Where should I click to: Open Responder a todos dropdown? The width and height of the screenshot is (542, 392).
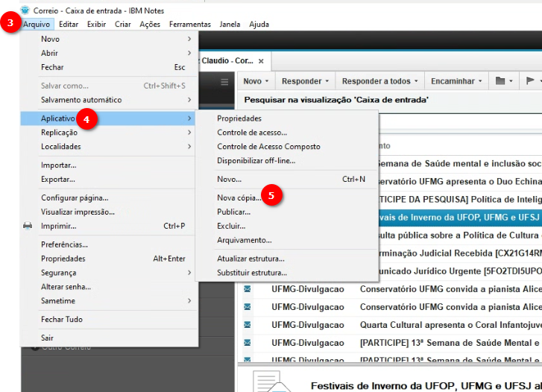point(380,81)
